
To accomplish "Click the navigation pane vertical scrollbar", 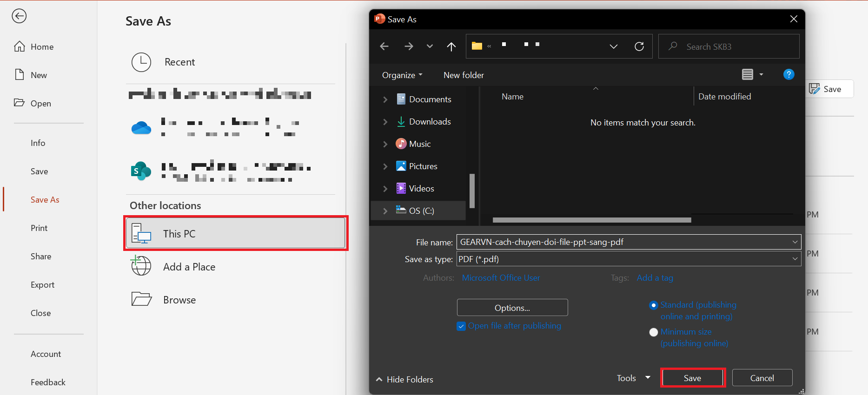I will (x=472, y=191).
